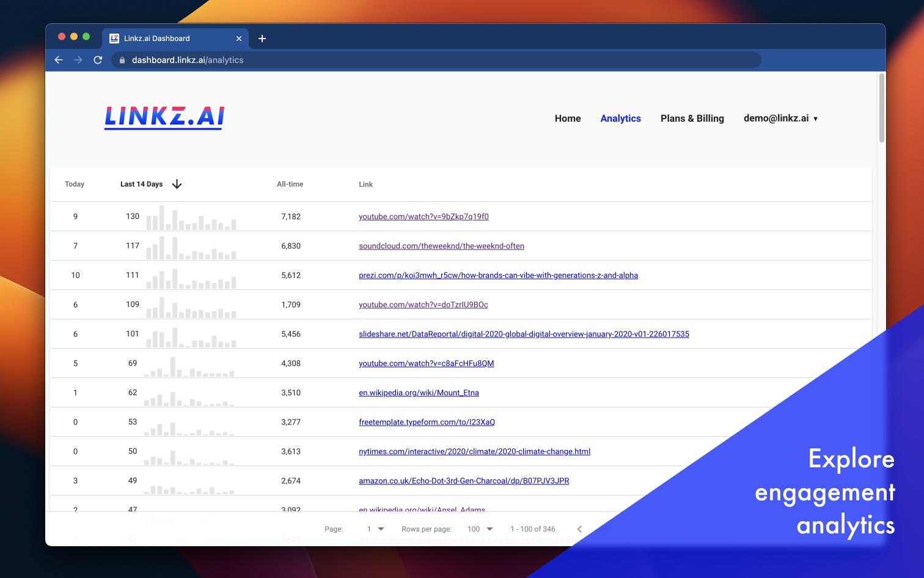Image resolution: width=924 pixels, height=578 pixels.
Task: Open the Page number dropdown
Action: click(375, 529)
